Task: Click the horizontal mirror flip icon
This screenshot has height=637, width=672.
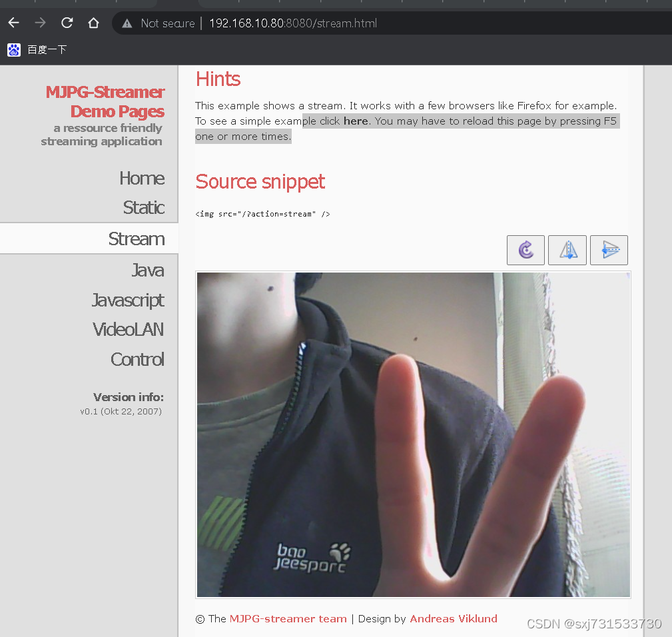Action: click(567, 250)
